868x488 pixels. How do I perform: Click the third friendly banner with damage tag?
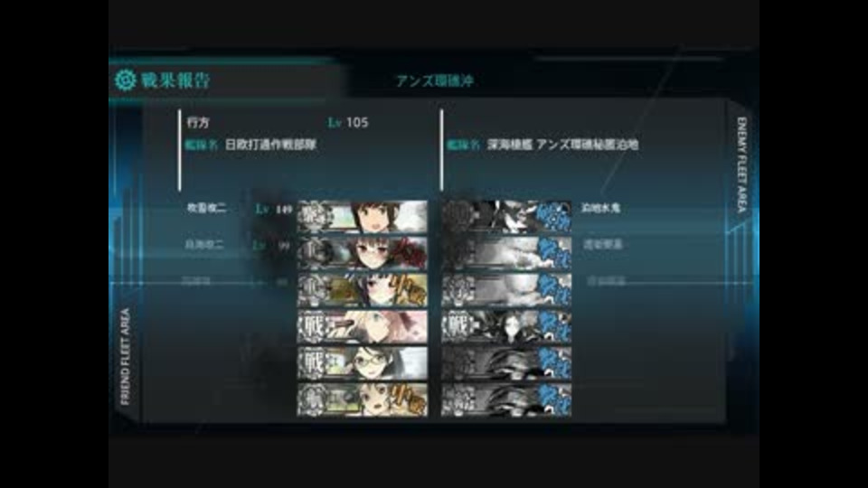(363, 290)
